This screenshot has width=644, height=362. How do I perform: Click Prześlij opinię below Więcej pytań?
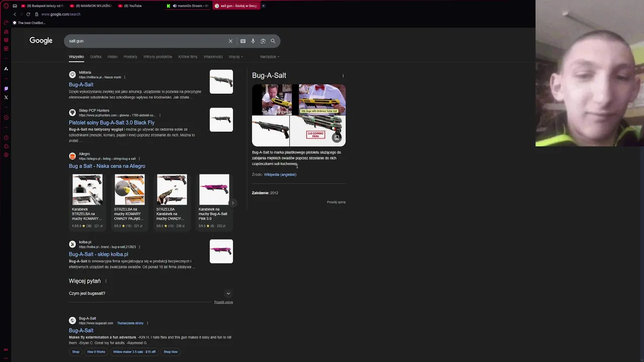(223, 302)
